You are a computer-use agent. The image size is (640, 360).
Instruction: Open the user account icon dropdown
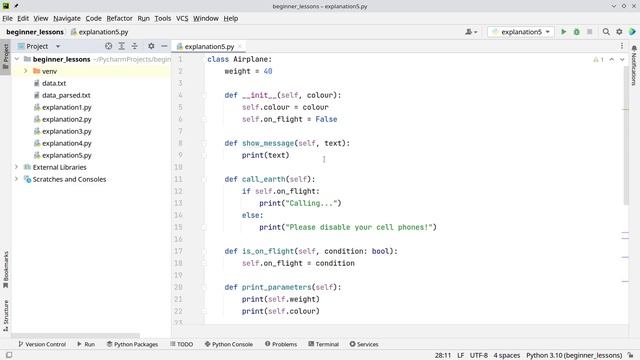click(x=471, y=32)
